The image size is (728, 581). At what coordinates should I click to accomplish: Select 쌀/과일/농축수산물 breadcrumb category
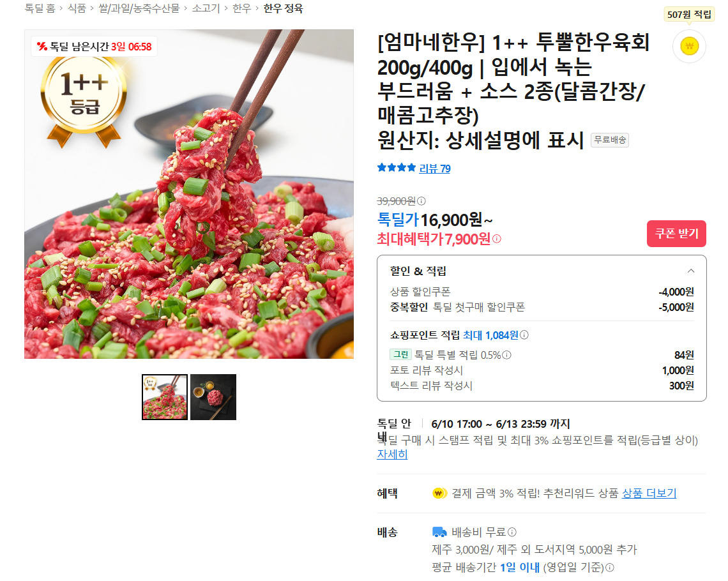pyautogui.click(x=139, y=8)
